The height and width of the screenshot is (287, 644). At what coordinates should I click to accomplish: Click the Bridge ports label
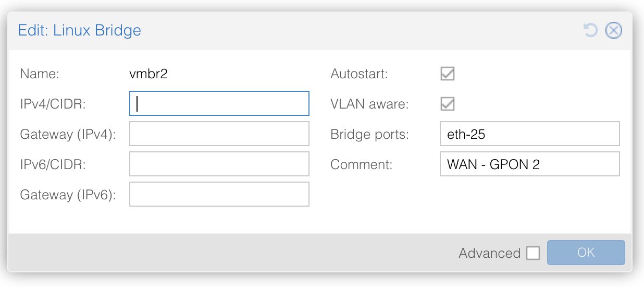click(369, 135)
